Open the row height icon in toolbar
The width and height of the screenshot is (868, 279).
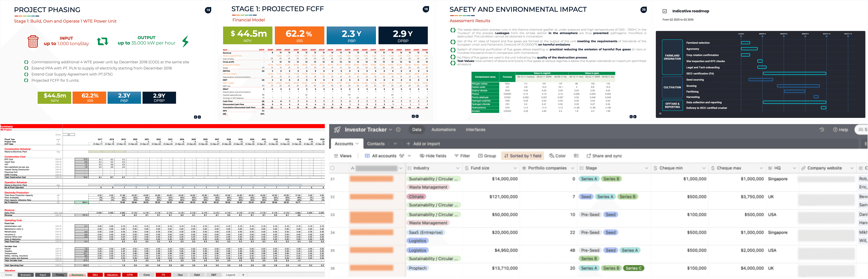(576, 156)
